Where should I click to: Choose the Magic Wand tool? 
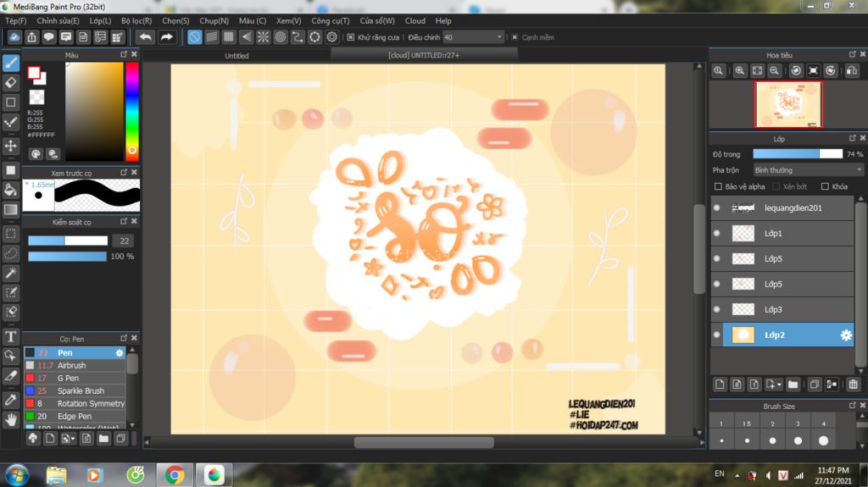tap(10, 273)
